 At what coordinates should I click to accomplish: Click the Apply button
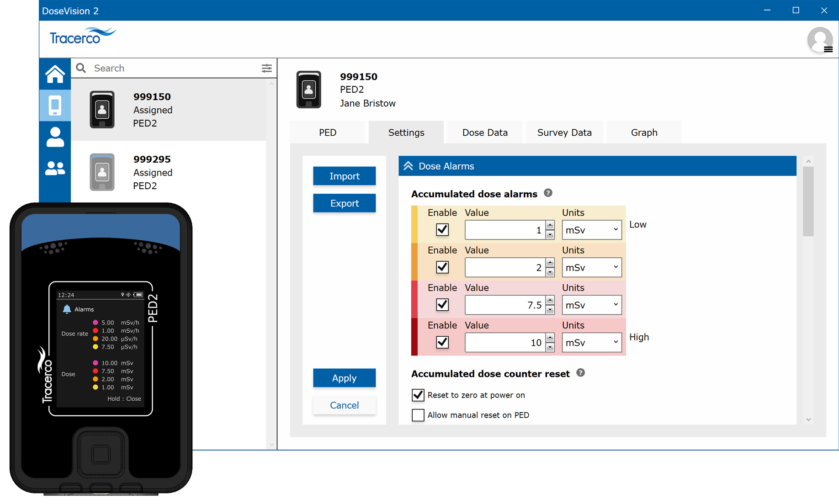coord(344,378)
